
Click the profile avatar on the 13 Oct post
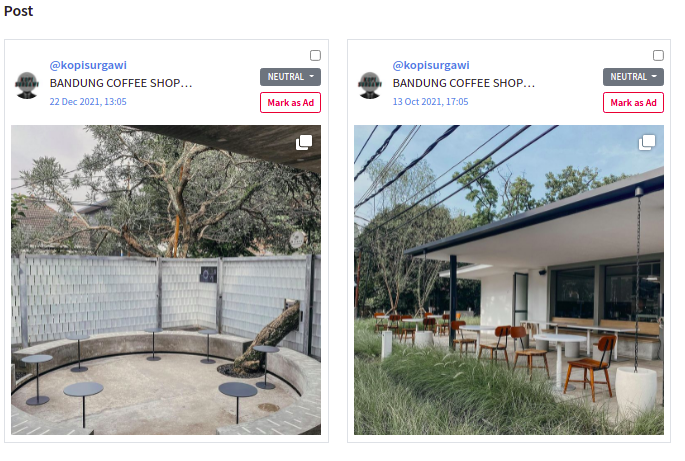(x=370, y=85)
